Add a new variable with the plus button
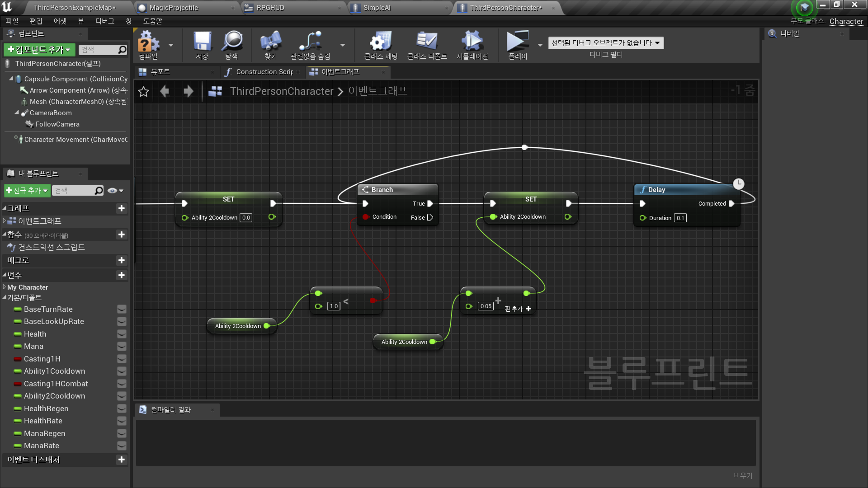 pos(121,275)
